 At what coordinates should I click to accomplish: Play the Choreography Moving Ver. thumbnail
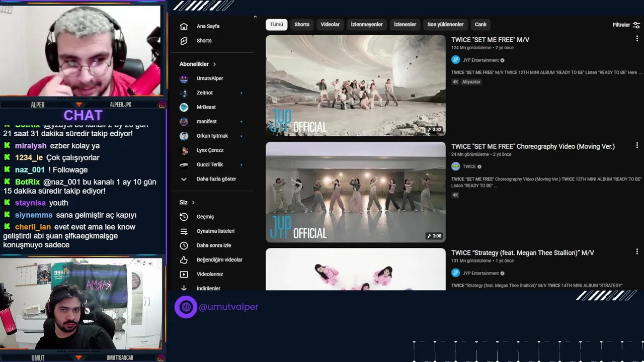coord(356,192)
